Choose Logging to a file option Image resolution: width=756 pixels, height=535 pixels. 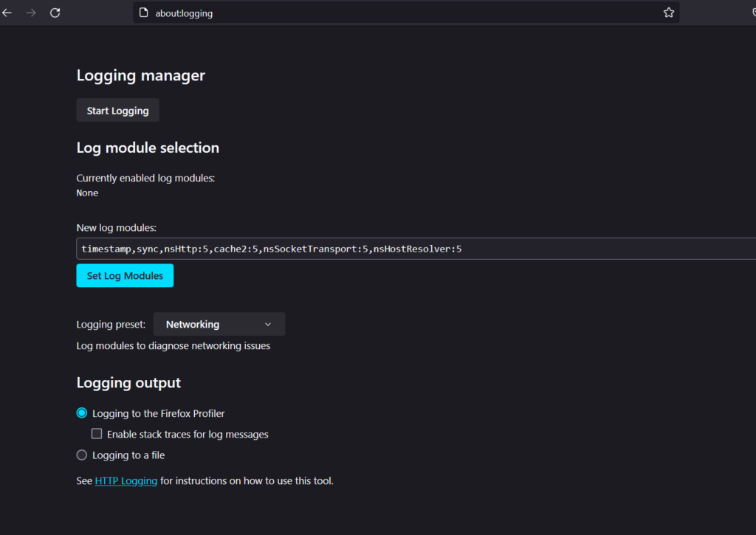pos(82,455)
